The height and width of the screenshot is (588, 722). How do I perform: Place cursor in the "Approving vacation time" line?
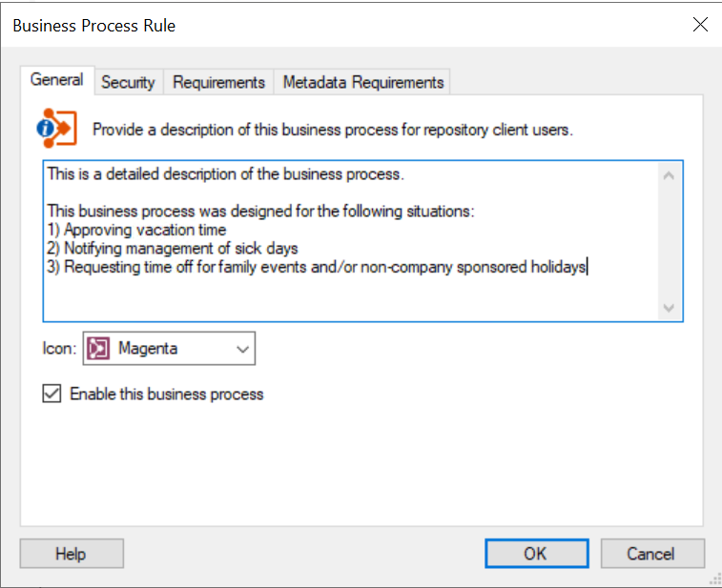[144, 230]
